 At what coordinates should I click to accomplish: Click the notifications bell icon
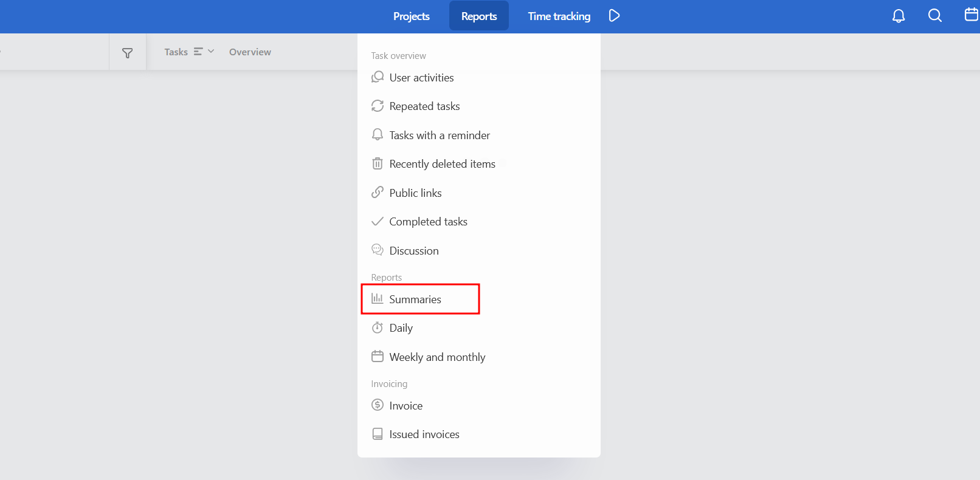[899, 16]
